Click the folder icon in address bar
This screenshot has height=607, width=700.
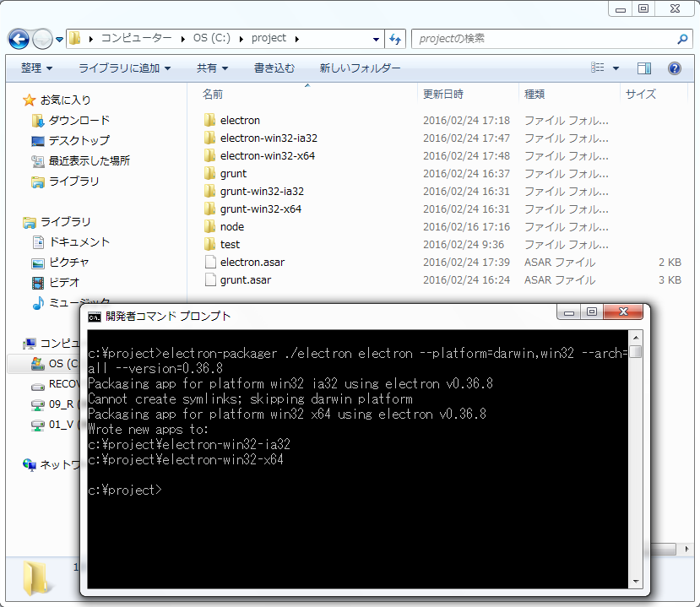tap(74, 38)
